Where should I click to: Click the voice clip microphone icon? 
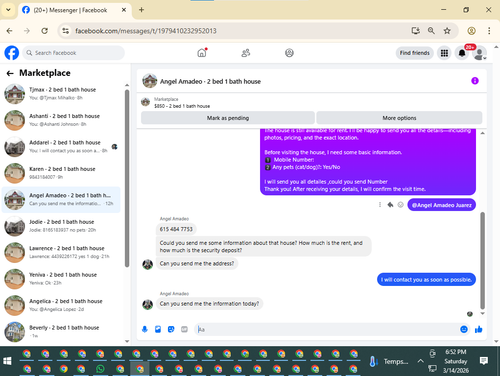point(145,329)
